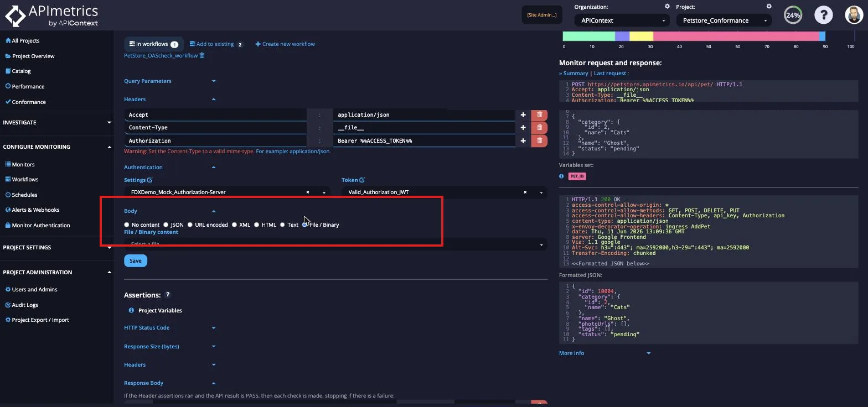Open the PetStore_OAScheck_workflow link
This screenshot has height=407, width=868.
[x=161, y=56]
